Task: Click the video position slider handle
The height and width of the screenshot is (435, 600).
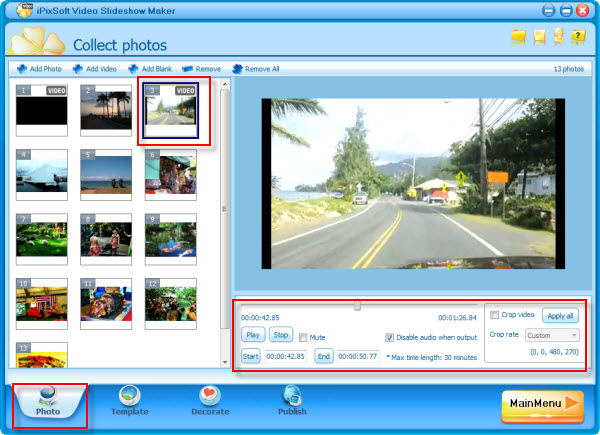Action: [x=357, y=304]
